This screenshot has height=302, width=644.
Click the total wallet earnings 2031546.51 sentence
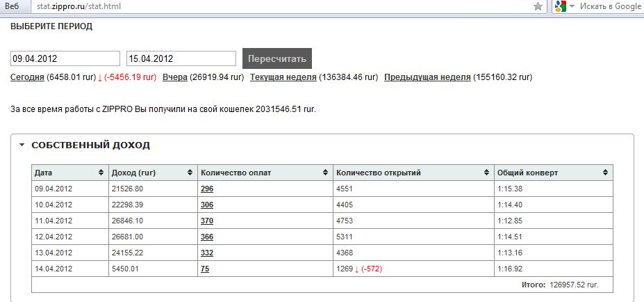point(163,109)
